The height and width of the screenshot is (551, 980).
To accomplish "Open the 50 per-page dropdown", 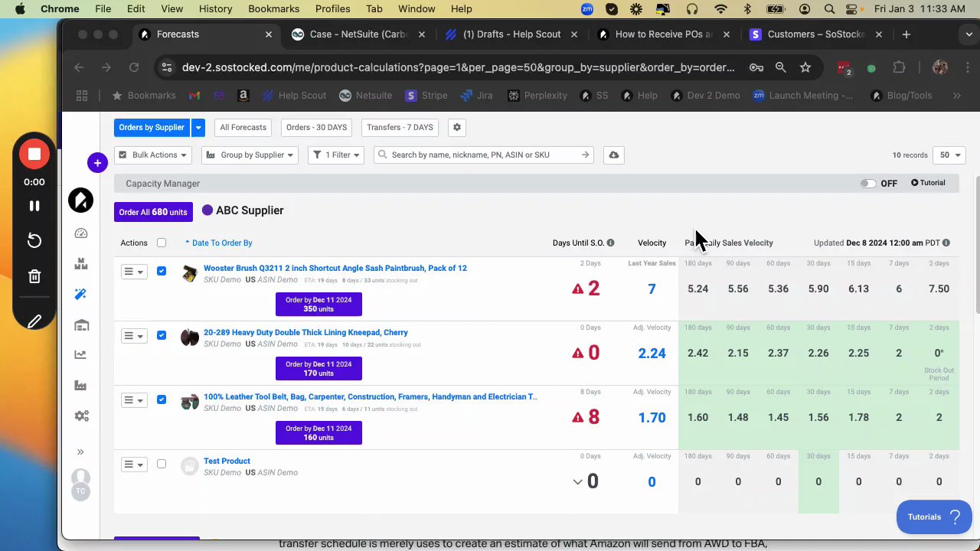I will point(950,155).
